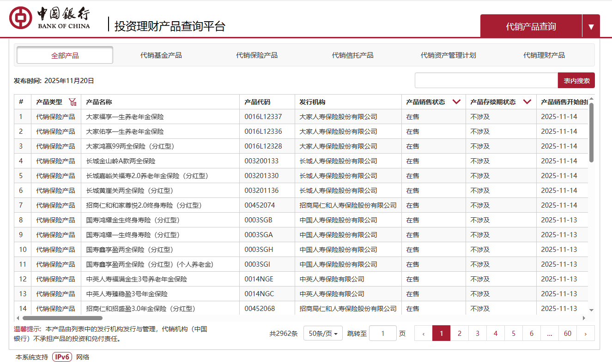Click the next page chevron arrow
The width and height of the screenshot is (612, 364).
point(585,333)
